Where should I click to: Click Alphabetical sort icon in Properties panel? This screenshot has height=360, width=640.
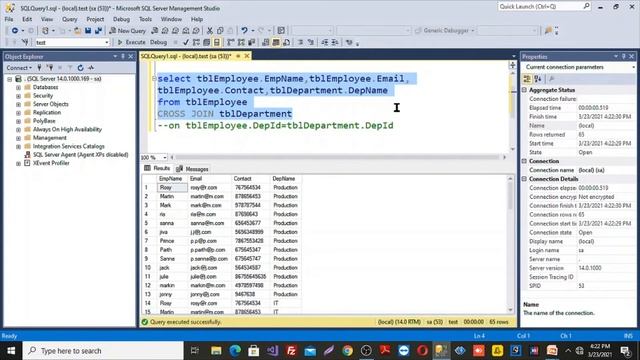[538, 79]
